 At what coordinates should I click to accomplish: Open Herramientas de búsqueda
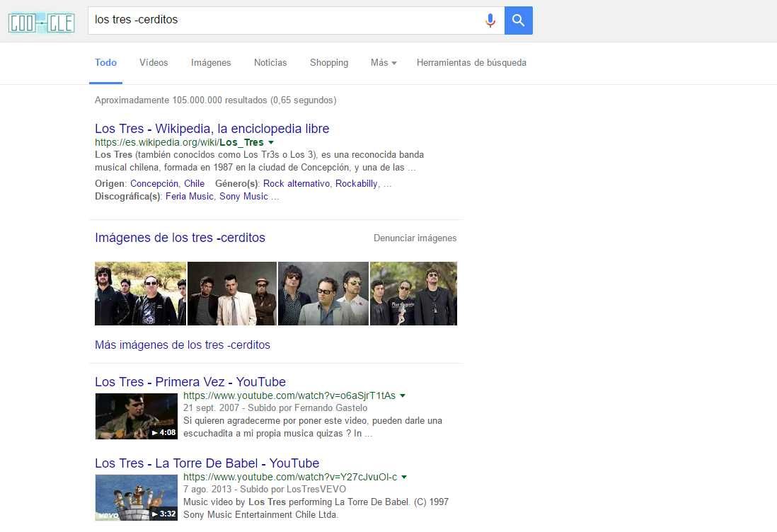pos(471,62)
